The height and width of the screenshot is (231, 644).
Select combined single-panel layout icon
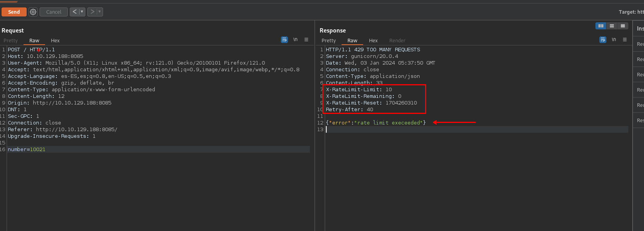622,26
